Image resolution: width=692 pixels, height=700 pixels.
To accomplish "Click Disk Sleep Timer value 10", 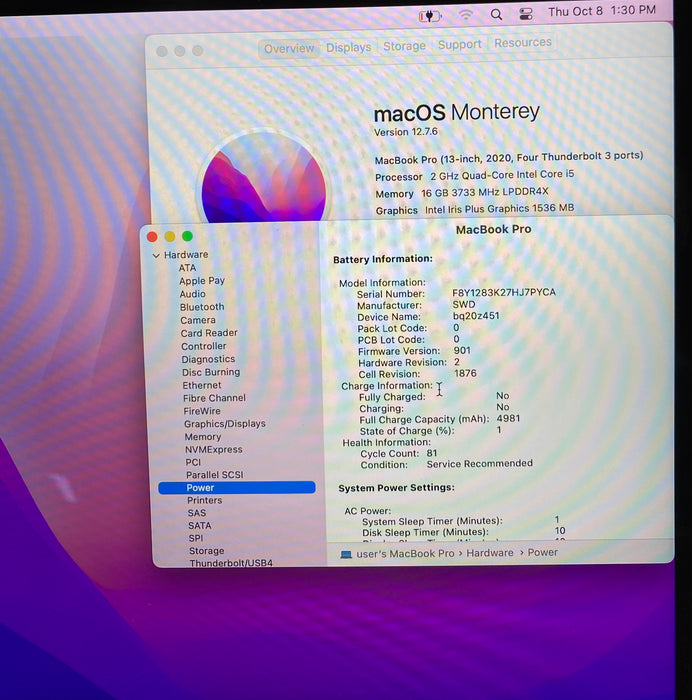I will (x=560, y=530).
